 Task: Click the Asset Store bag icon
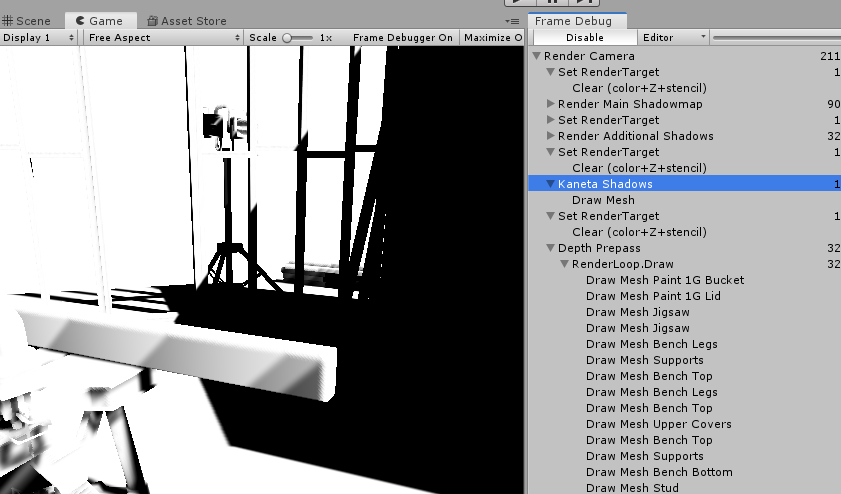click(x=152, y=21)
